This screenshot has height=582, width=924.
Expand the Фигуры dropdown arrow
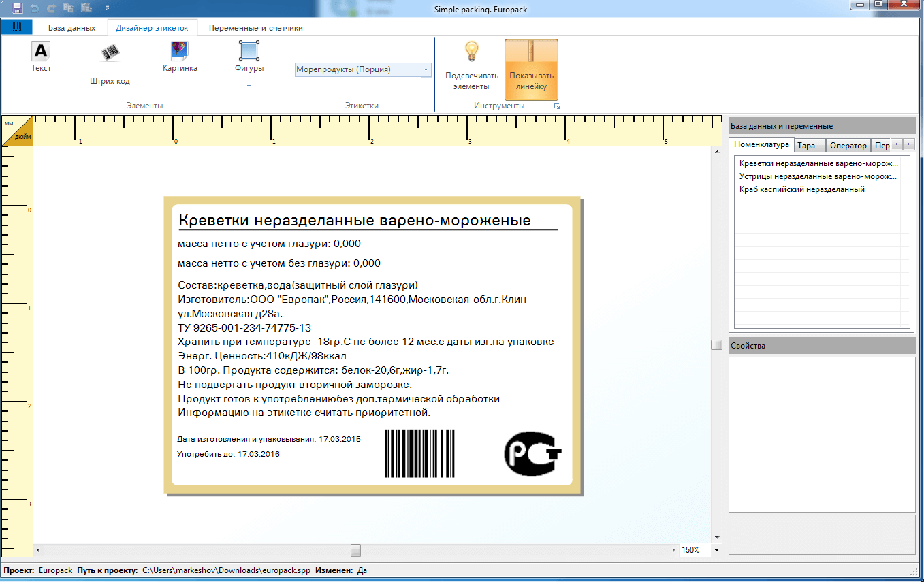(249, 86)
